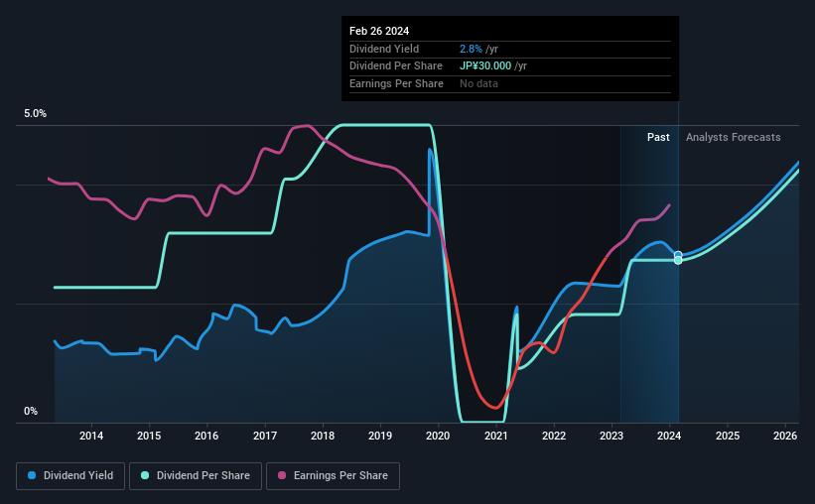Click the '0%' y-axis label
Screen dimensions: 815x504
[31, 411]
